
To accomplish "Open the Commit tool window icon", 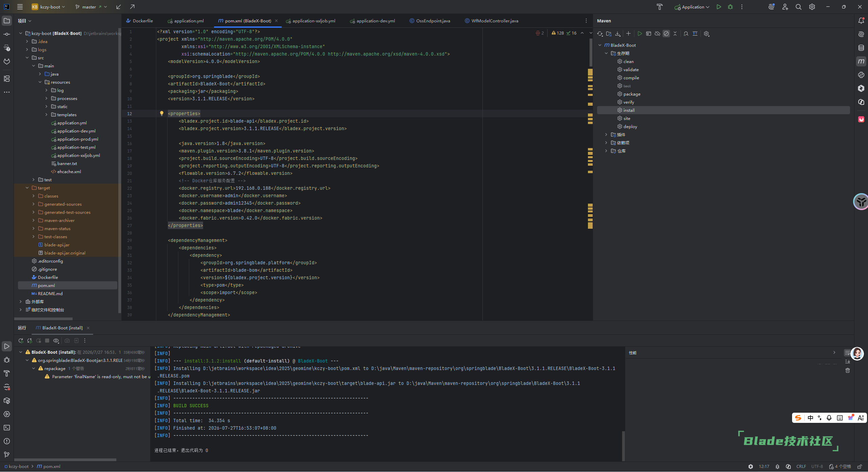I will [7, 34].
